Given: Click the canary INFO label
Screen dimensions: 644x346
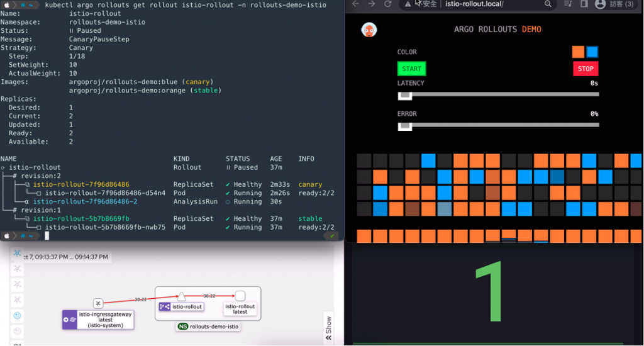Looking at the screenshot, I should 310,184.
